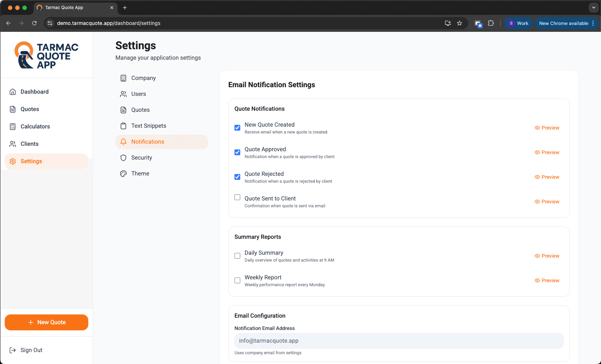The height and width of the screenshot is (364, 601).
Task: Expand the tab search dropdown arrow
Action: click(x=593, y=8)
